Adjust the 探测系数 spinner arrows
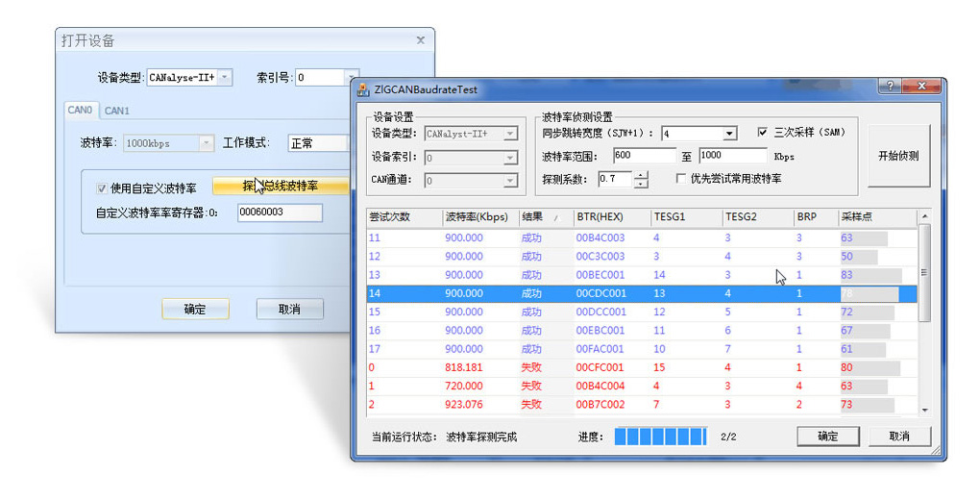 [x=641, y=179]
